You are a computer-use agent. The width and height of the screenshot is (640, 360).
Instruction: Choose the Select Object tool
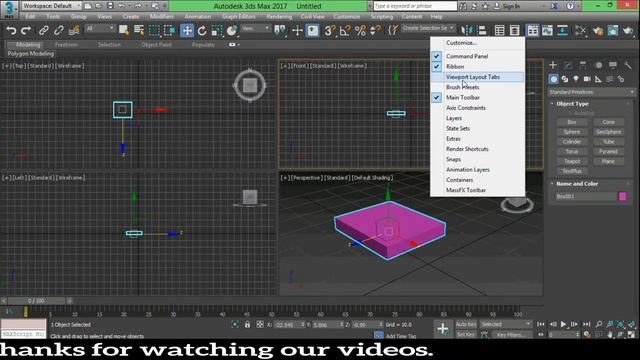[x=123, y=30]
